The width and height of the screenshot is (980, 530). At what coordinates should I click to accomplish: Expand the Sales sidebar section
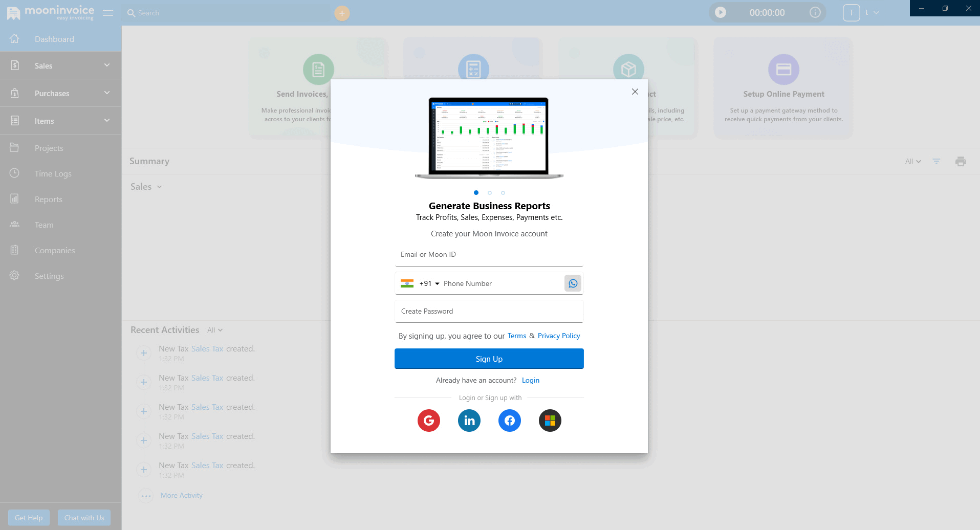tap(60, 65)
